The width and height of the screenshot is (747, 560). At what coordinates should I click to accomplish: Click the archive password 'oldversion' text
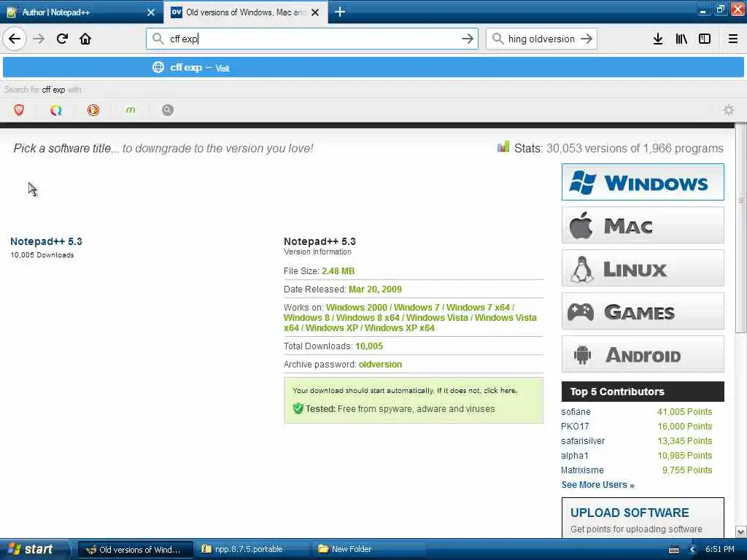(x=380, y=365)
